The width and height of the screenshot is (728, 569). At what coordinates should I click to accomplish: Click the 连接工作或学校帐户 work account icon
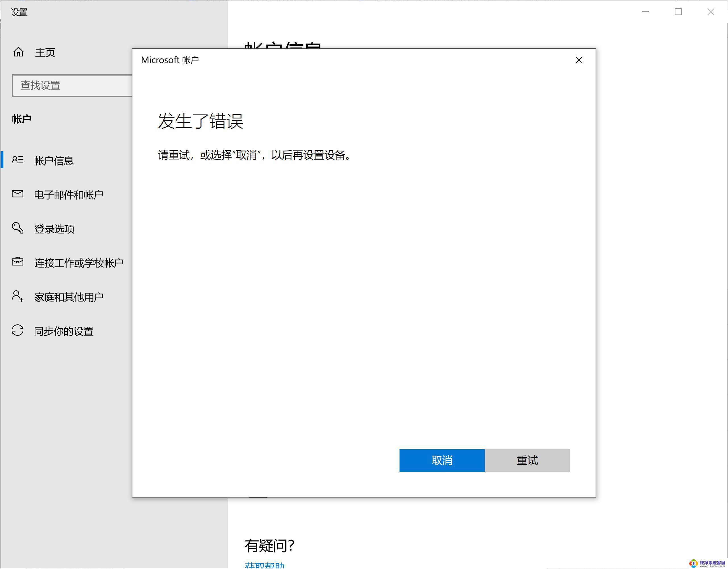tap(18, 263)
